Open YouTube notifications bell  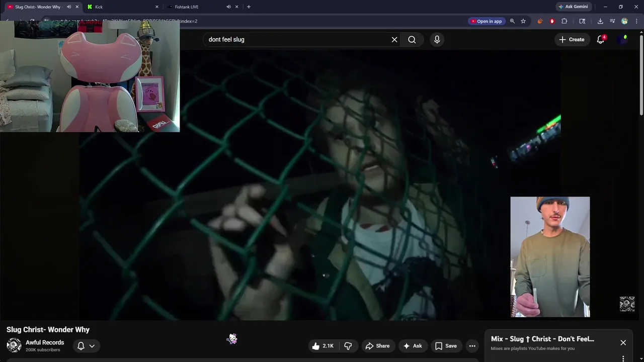click(600, 39)
